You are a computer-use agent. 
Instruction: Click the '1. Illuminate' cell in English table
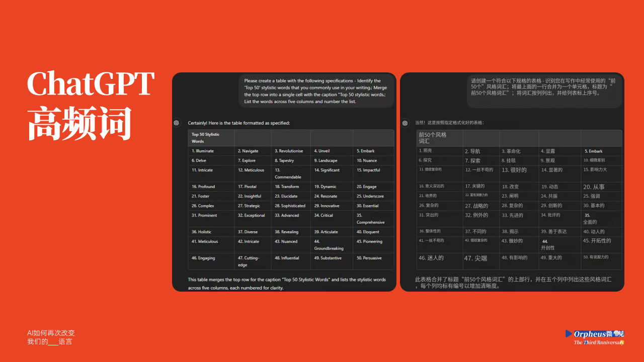pos(211,151)
